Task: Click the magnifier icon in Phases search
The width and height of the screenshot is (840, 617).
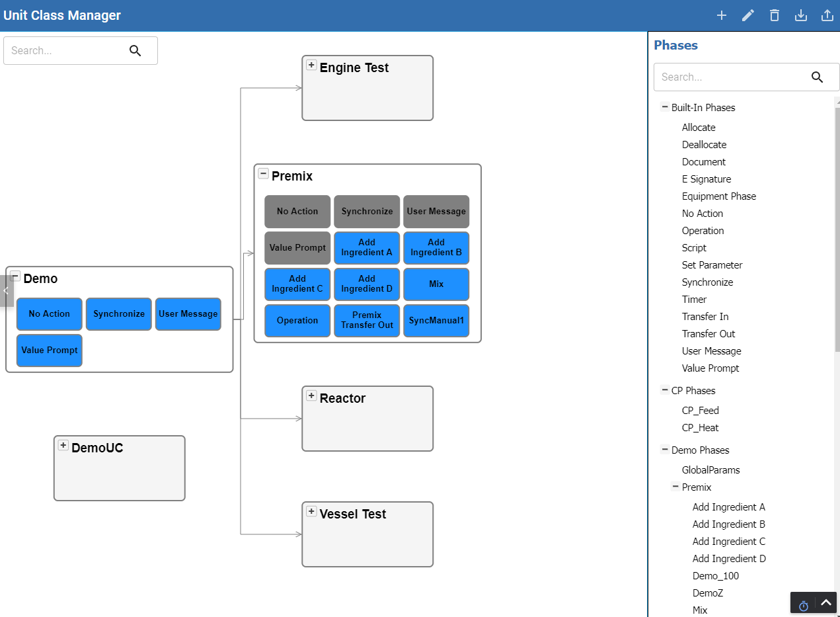Action: pos(817,77)
